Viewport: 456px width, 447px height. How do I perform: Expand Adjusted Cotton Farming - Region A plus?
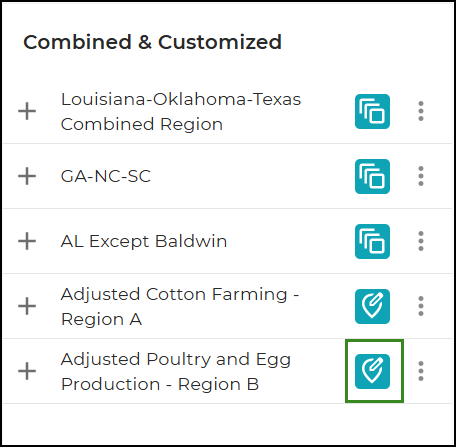click(x=27, y=306)
